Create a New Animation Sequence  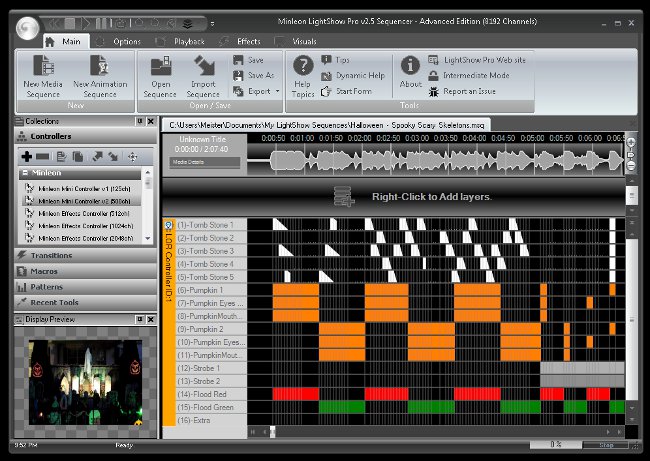click(x=100, y=77)
